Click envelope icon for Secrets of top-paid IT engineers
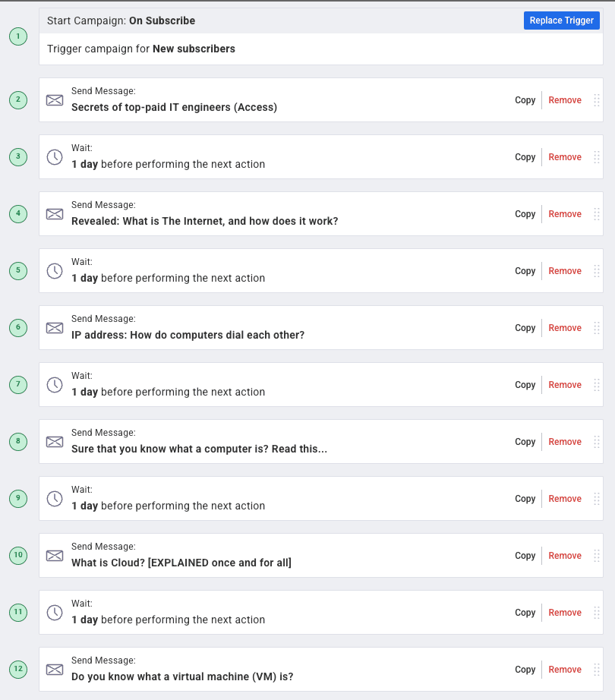The width and height of the screenshot is (615, 700). pyautogui.click(x=55, y=100)
